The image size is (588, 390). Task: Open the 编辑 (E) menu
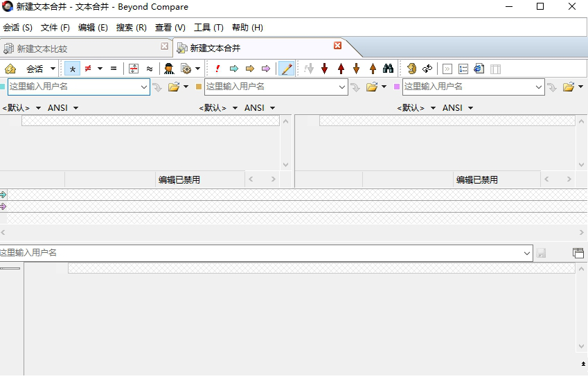coord(93,28)
